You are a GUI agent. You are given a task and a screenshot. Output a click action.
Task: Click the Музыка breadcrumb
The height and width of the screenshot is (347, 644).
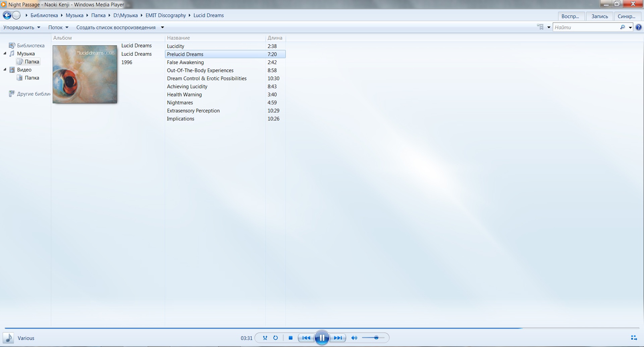(x=74, y=15)
